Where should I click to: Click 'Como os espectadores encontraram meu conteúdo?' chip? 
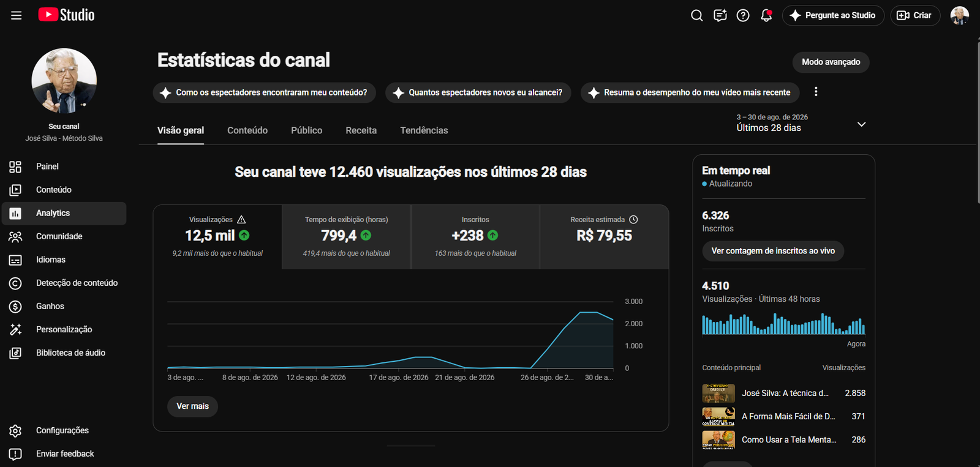[265, 92]
